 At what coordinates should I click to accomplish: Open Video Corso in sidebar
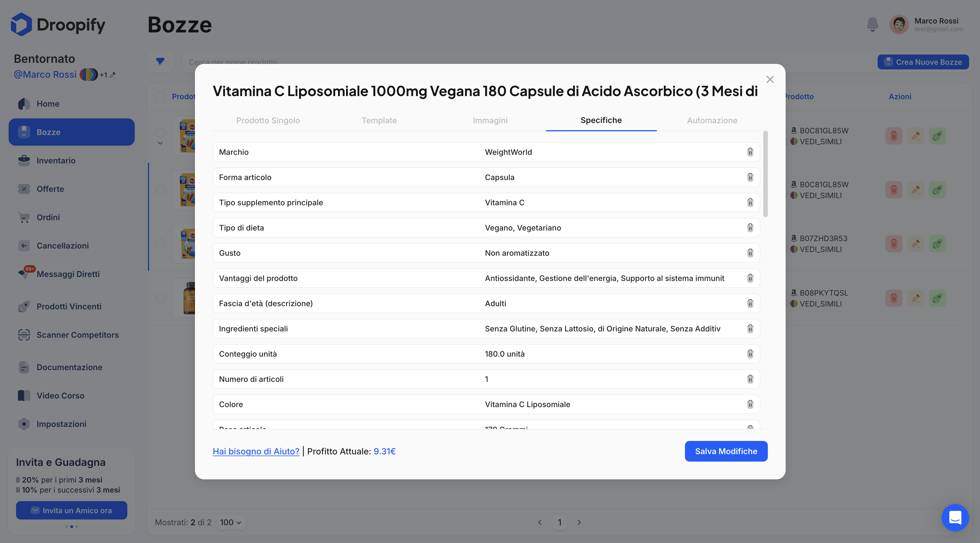[71, 395]
